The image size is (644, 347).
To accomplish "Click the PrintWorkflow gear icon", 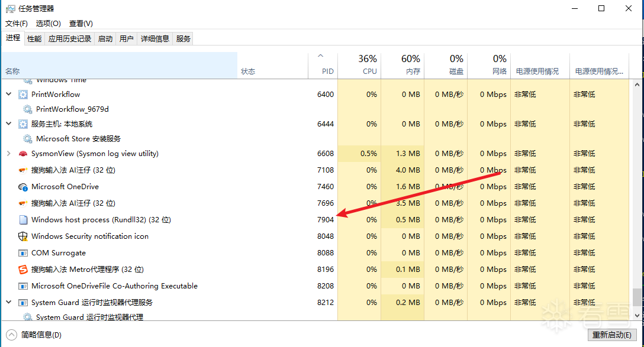I will [x=23, y=95].
